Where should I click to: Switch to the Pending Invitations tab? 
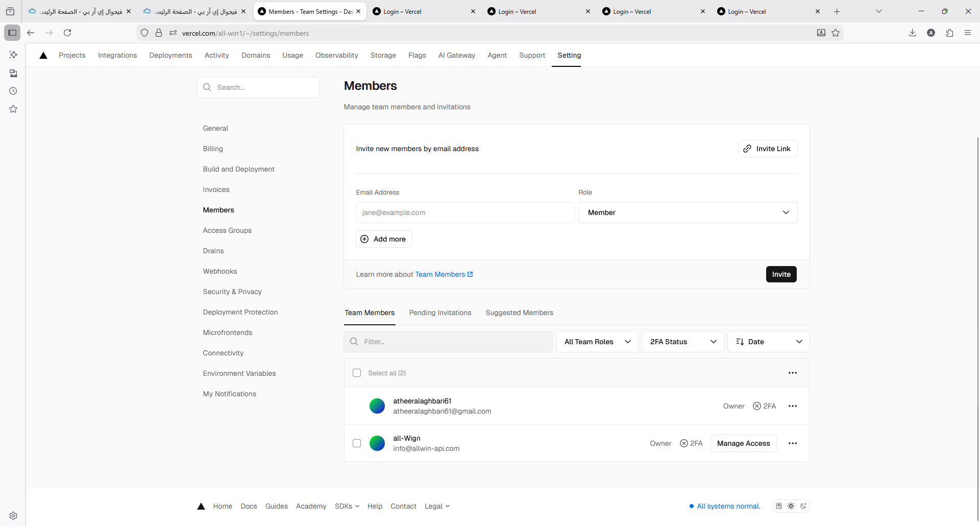[440, 313]
